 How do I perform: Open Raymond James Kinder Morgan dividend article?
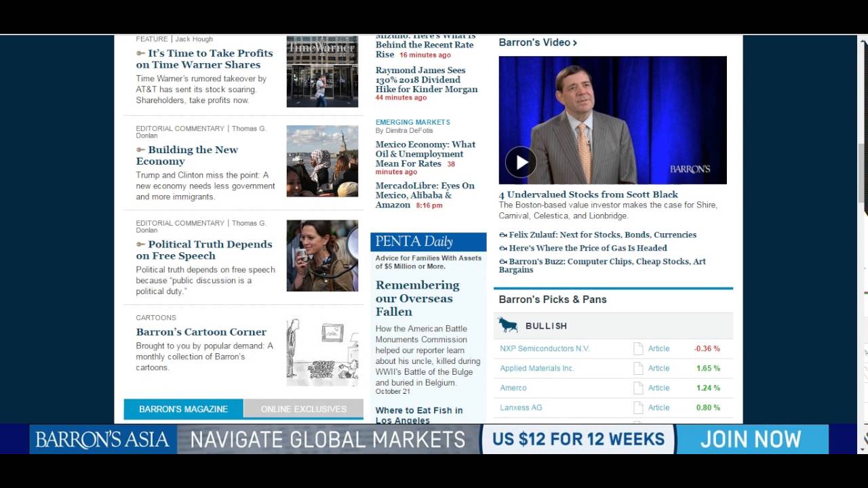[427, 79]
